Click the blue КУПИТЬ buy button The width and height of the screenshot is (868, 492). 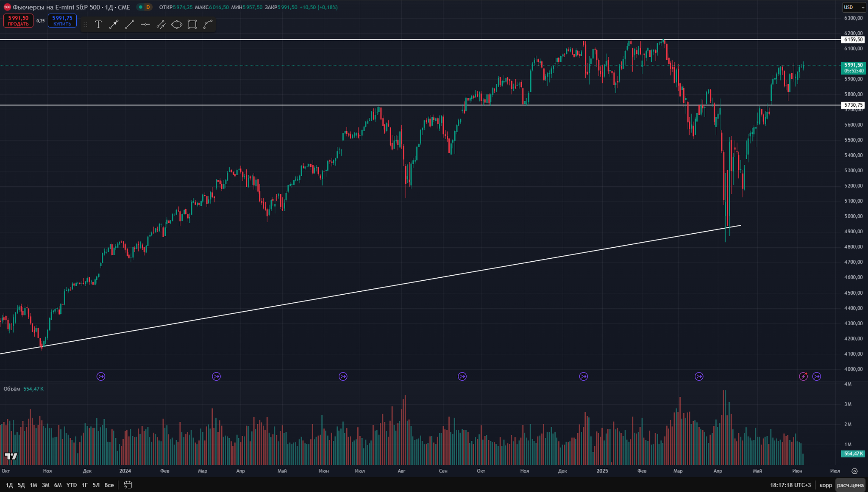click(62, 21)
